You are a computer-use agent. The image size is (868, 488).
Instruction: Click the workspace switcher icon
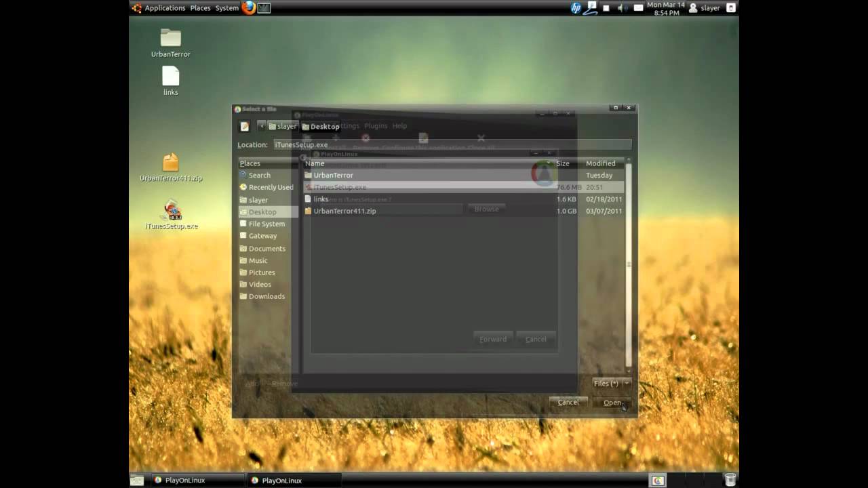pyautogui.click(x=657, y=481)
